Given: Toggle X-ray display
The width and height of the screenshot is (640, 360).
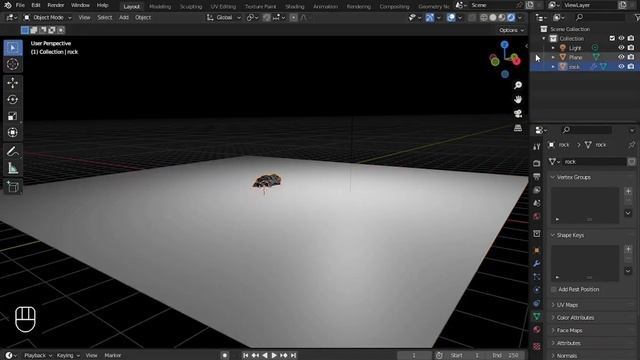Looking at the screenshot, I should tap(472, 18).
